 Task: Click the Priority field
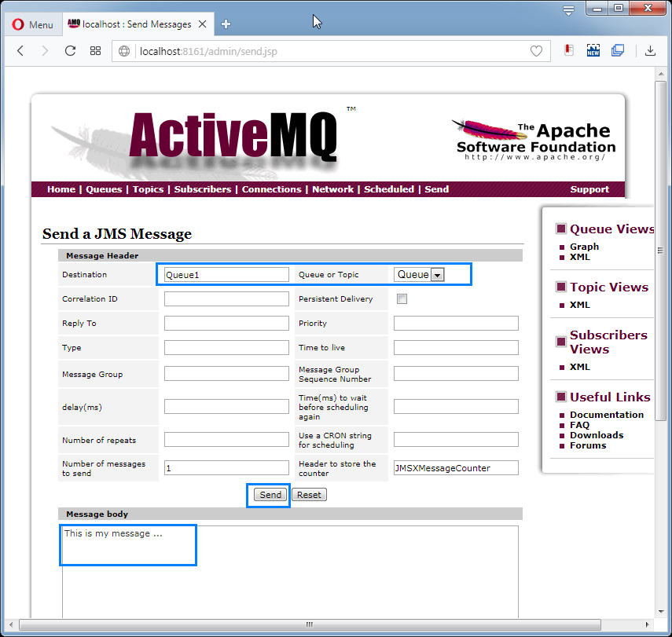click(x=456, y=324)
